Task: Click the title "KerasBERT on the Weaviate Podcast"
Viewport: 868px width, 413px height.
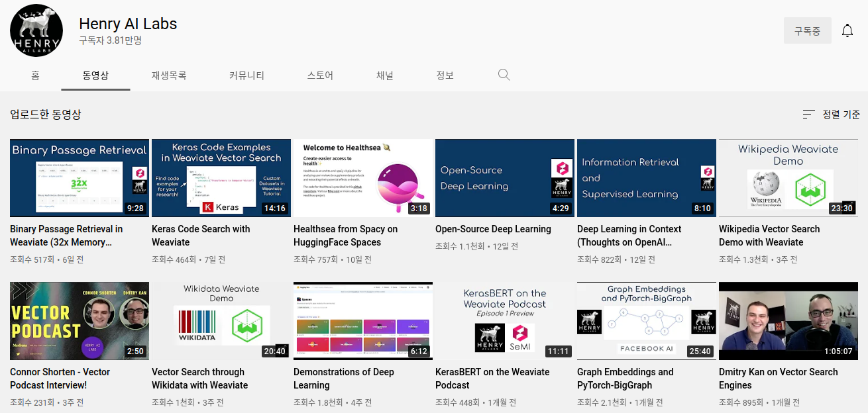Action: click(492, 379)
